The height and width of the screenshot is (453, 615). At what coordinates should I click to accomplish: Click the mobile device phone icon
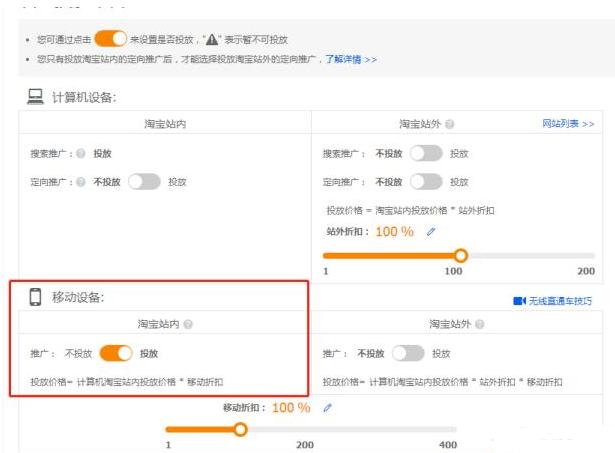[35, 297]
